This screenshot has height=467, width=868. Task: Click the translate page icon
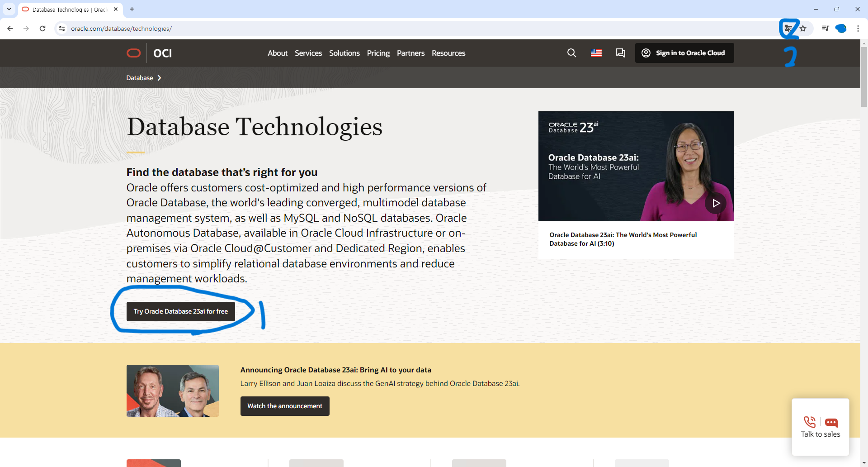click(x=788, y=29)
